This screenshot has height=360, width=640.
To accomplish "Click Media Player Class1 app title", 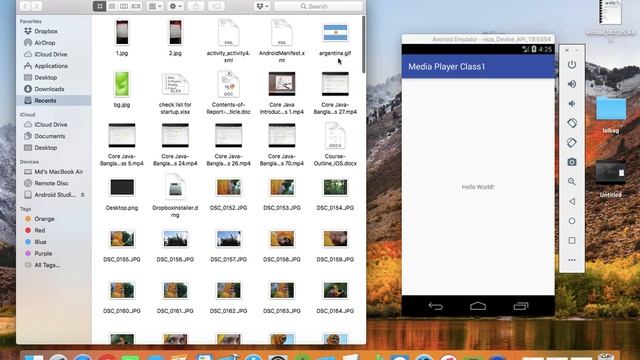I will pos(447,67).
